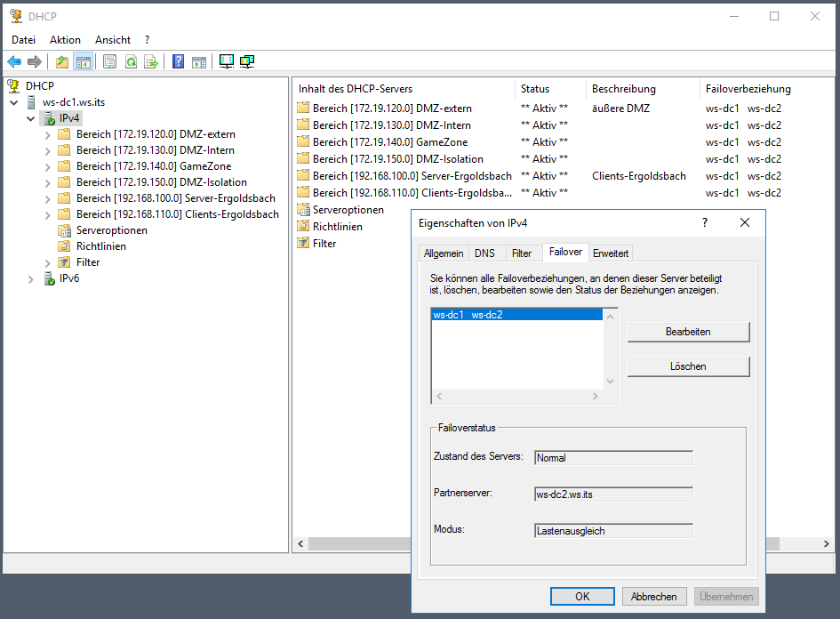Image resolution: width=840 pixels, height=619 pixels.
Task: Switch to the Failover tab
Action: point(565,252)
